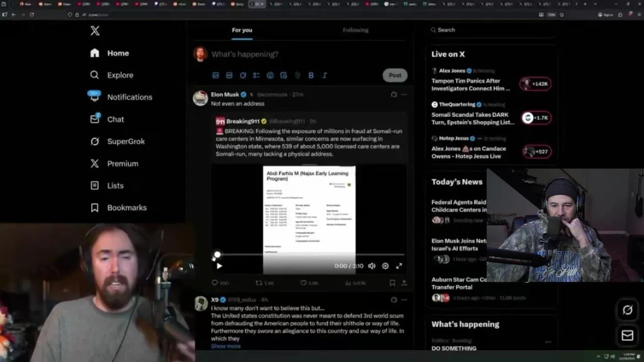
Task: Click the +1.7K listeners badge
Action: (535, 118)
